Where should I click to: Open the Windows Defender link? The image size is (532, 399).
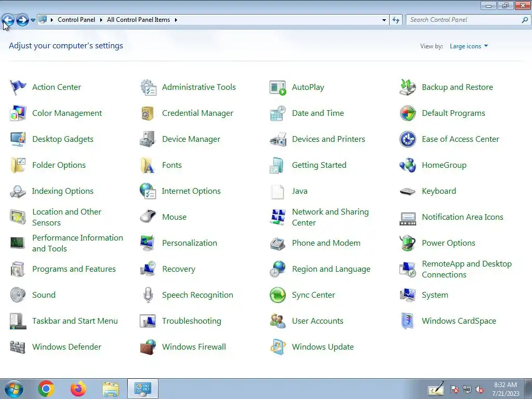pos(67,347)
